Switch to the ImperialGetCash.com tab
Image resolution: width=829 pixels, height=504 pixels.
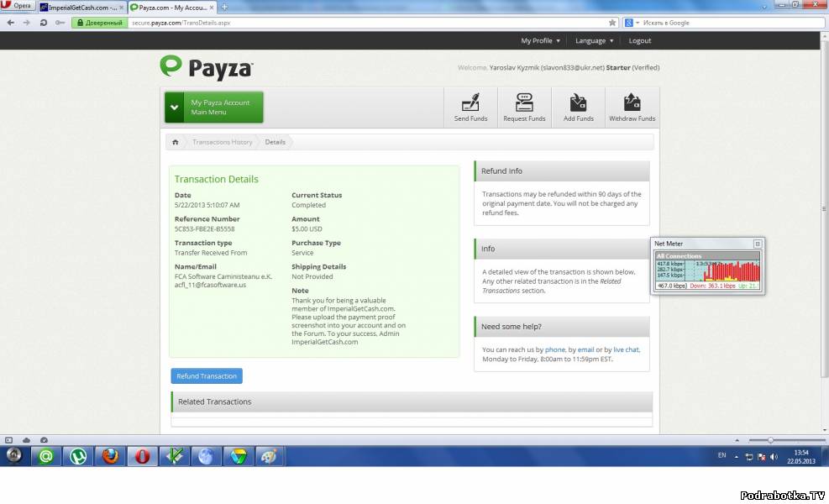(79, 7)
